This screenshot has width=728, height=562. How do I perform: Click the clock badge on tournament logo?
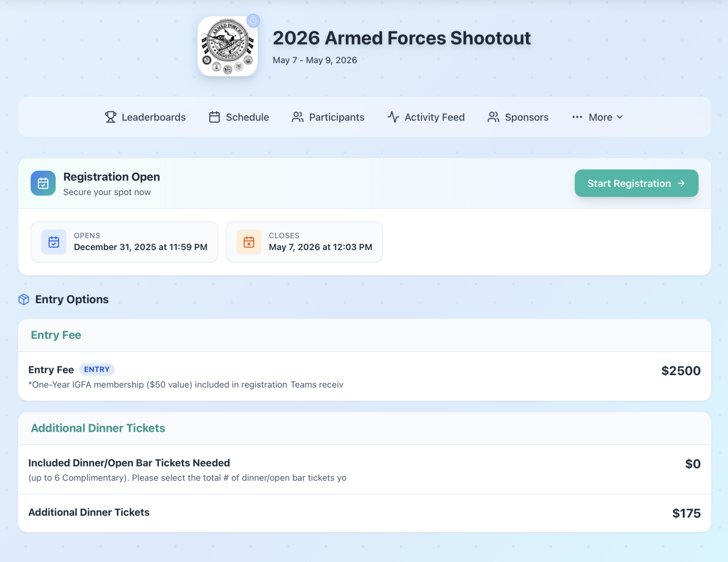(x=253, y=20)
